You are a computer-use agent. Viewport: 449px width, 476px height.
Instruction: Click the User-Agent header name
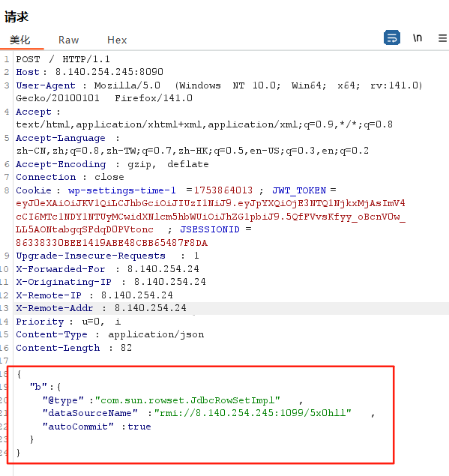coord(46,85)
